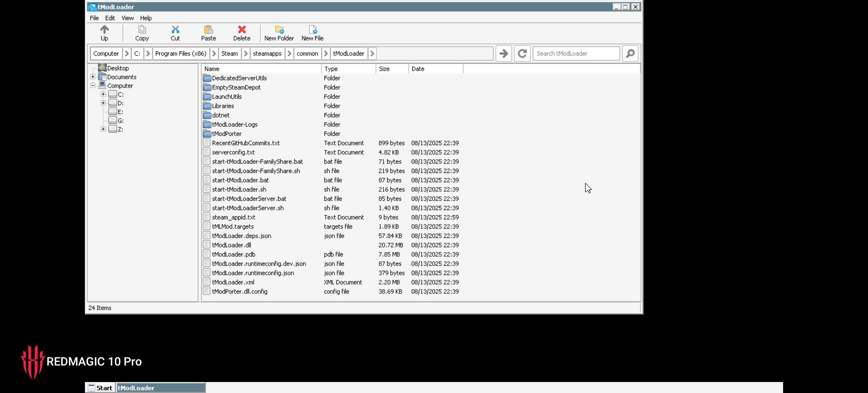The width and height of the screenshot is (868, 393).
Task: Jump to common breadcrumb
Action: coord(307,53)
